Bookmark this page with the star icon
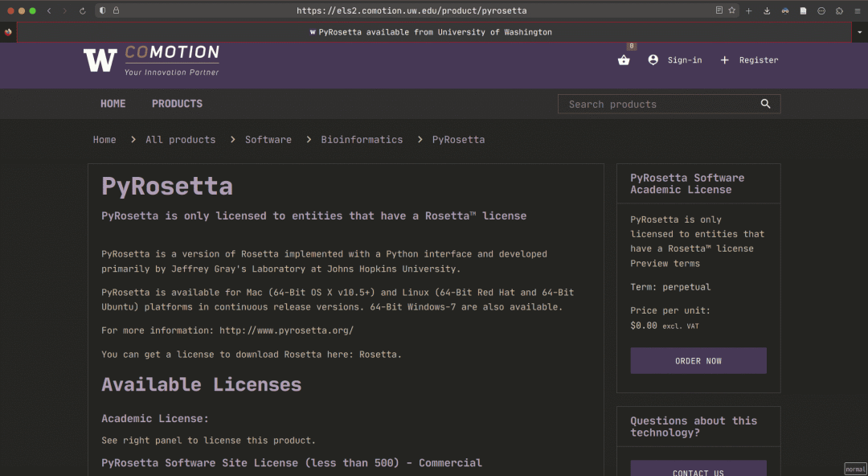The image size is (868, 476). [732, 10]
